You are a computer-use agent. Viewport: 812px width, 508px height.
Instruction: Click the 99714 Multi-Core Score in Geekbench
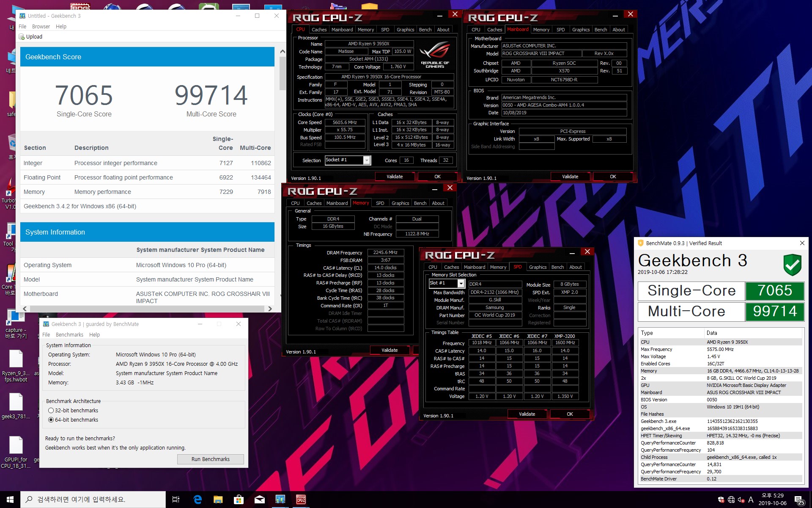pos(211,95)
